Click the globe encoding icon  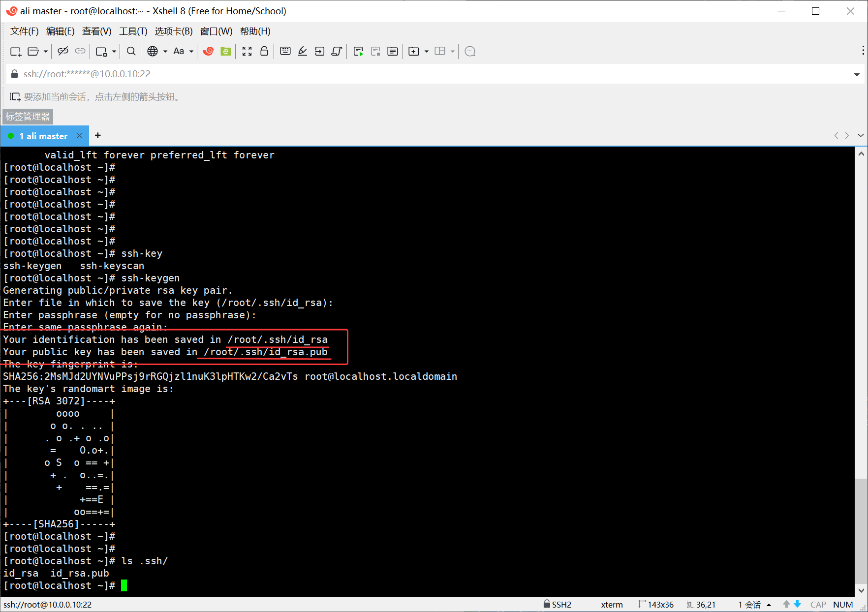pos(153,51)
